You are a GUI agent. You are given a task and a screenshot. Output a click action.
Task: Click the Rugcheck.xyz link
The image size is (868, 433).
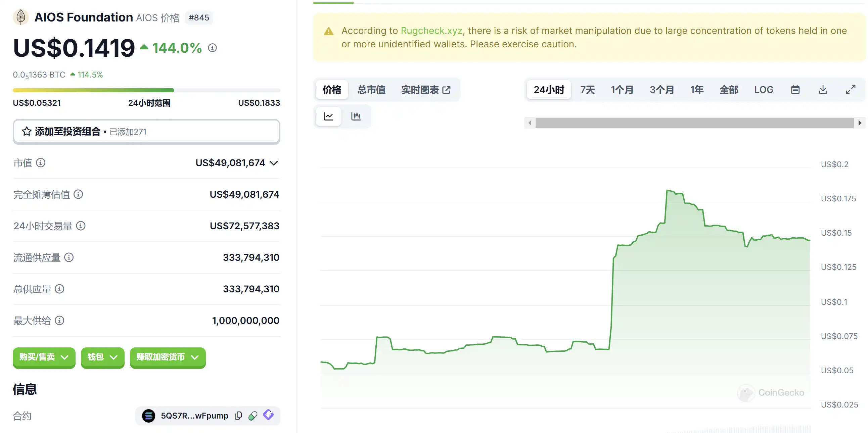point(431,31)
